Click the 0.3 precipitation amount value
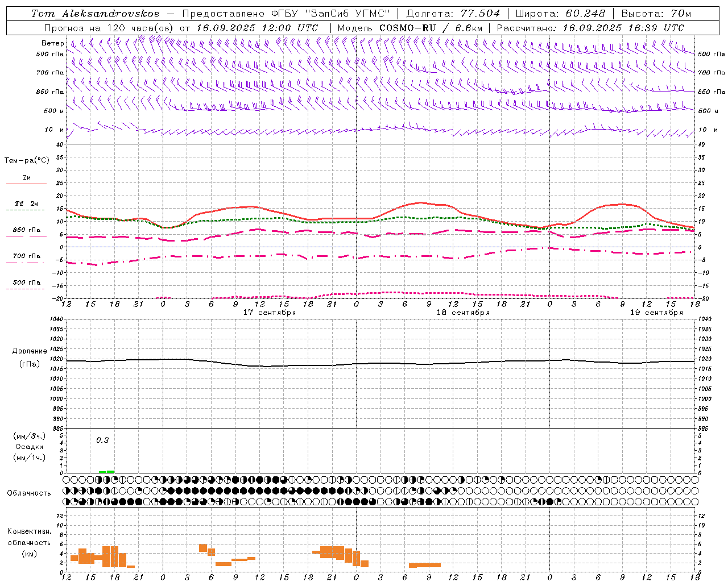Viewport: 728px width, 582px height. point(102,440)
